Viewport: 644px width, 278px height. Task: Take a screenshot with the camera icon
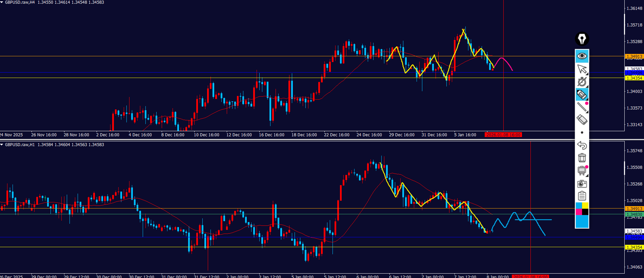point(582,184)
